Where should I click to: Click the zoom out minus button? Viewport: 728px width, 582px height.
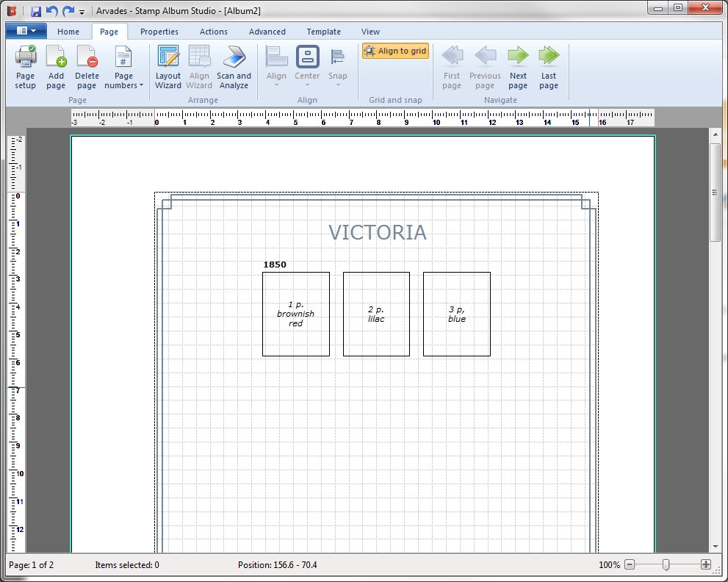[630, 565]
